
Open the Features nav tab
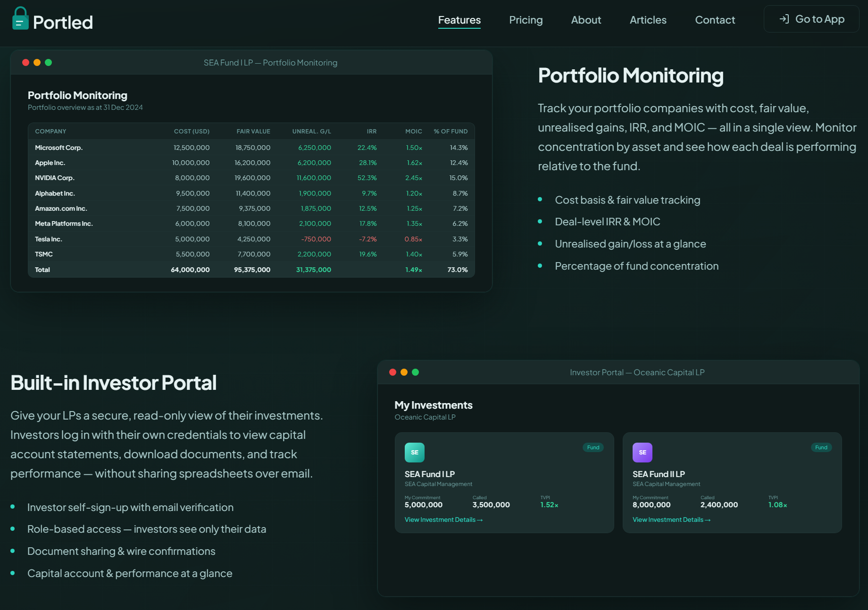459,20
